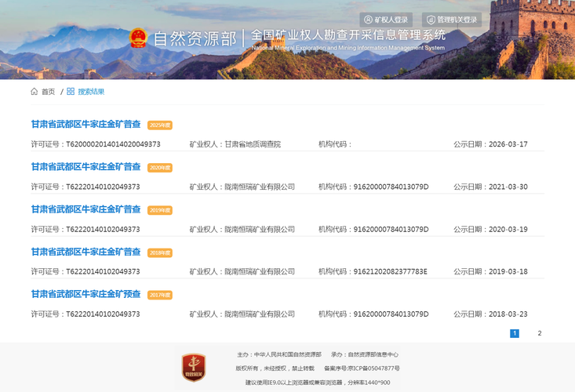This screenshot has height=392, width=575.
Task: Click the 2017年度 year tag
Action: [x=160, y=295]
